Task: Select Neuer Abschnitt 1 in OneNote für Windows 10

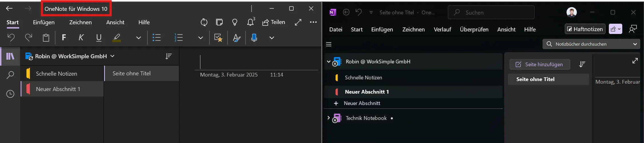Action: click(62, 89)
